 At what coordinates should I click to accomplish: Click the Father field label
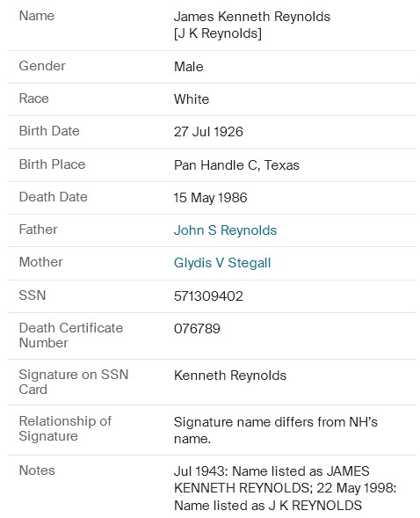click(x=38, y=230)
